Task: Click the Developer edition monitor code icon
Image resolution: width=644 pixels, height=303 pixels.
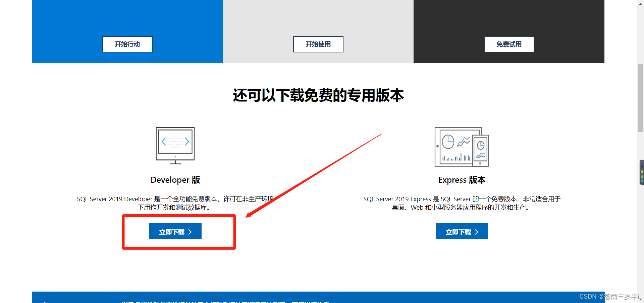Action: click(175, 146)
